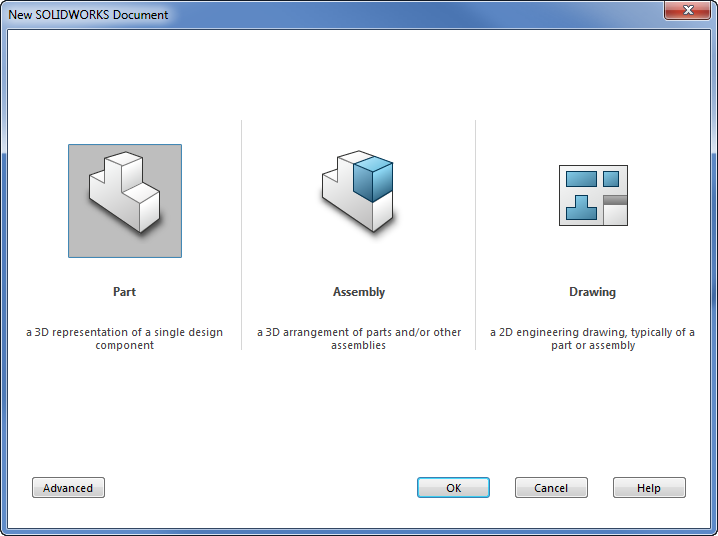Cancel the new document dialog
The width and height of the screenshot is (718, 536).
coord(551,487)
